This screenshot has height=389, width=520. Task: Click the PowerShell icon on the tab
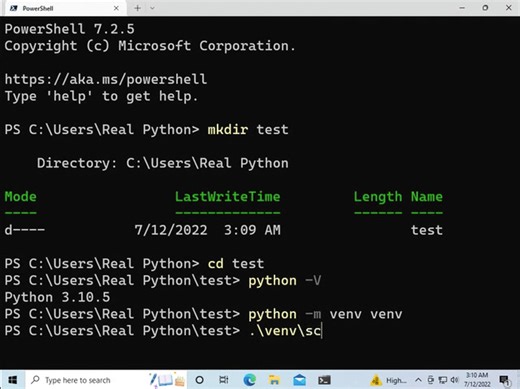click(14, 8)
